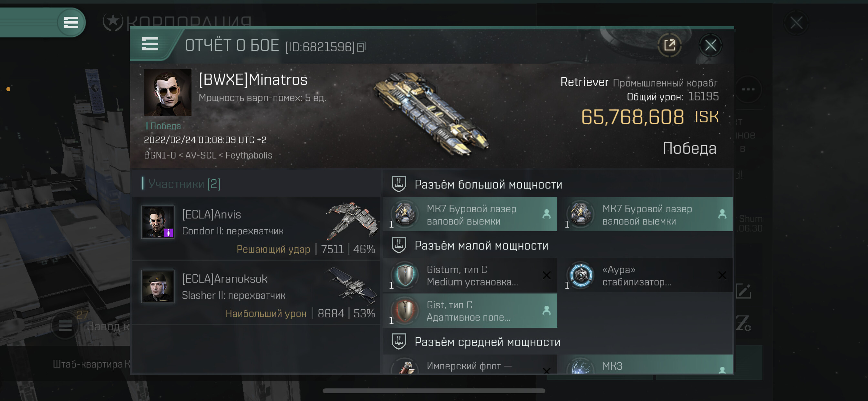868x401 pixels.
Task: Click the Retriever ship image
Action: click(x=432, y=114)
